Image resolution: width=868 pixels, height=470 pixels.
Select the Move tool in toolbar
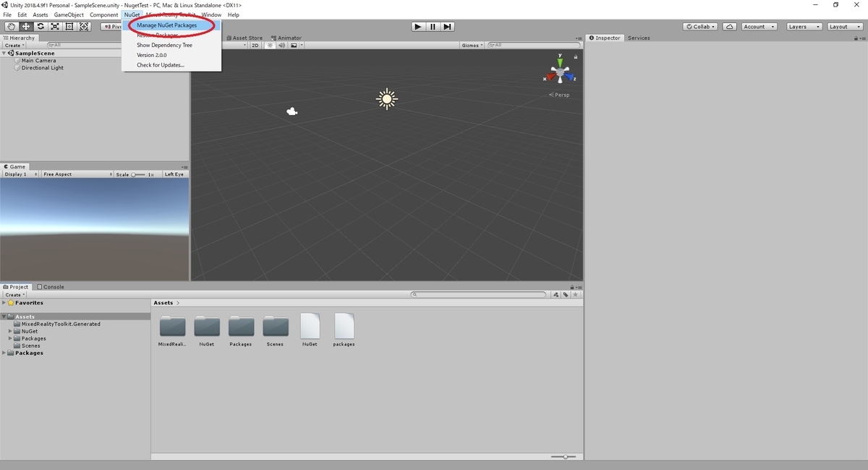pyautogui.click(x=25, y=27)
